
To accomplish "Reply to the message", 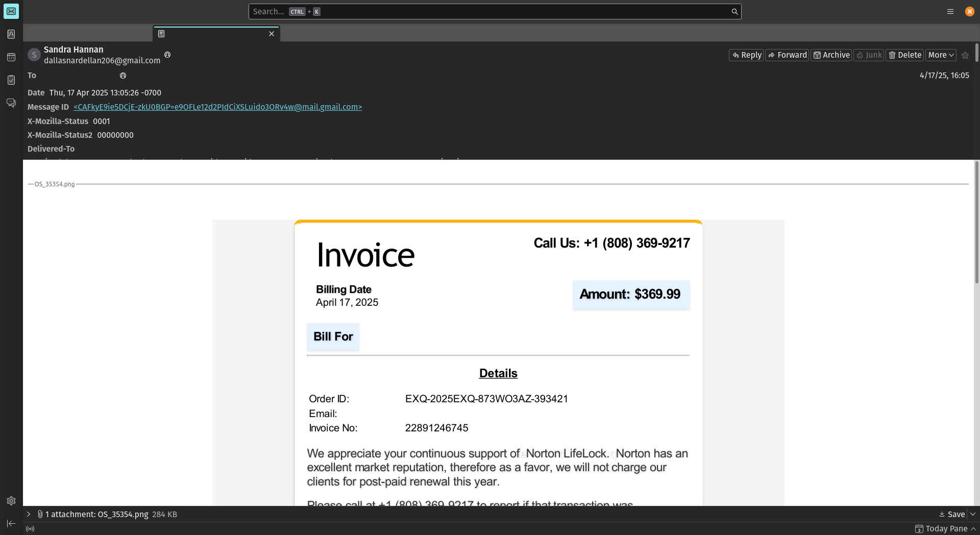I will click(x=746, y=55).
